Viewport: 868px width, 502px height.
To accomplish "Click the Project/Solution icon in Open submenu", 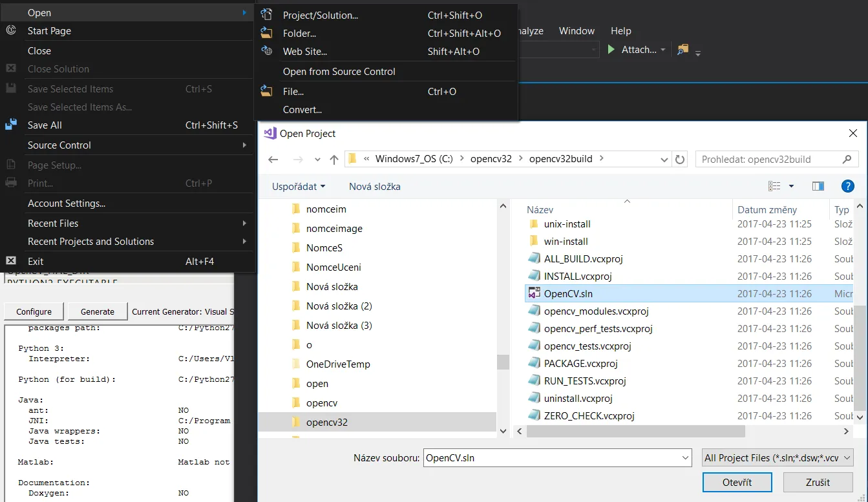I will [x=267, y=14].
